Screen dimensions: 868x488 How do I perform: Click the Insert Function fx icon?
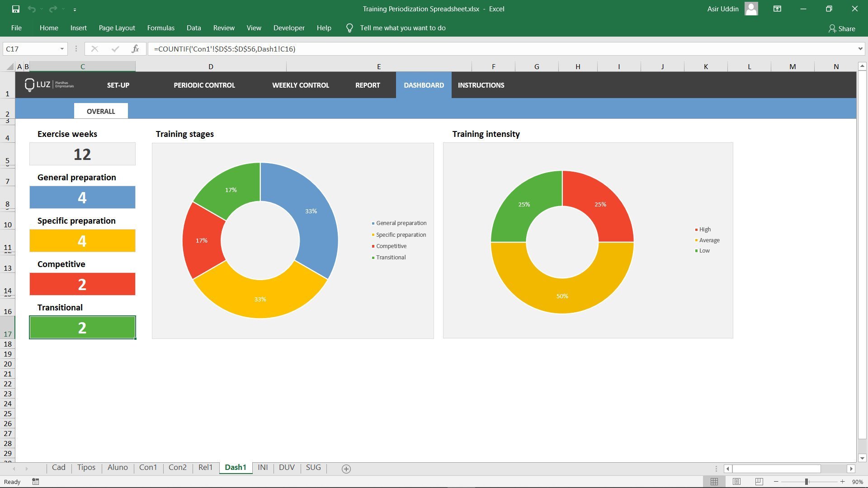click(135, 49)
